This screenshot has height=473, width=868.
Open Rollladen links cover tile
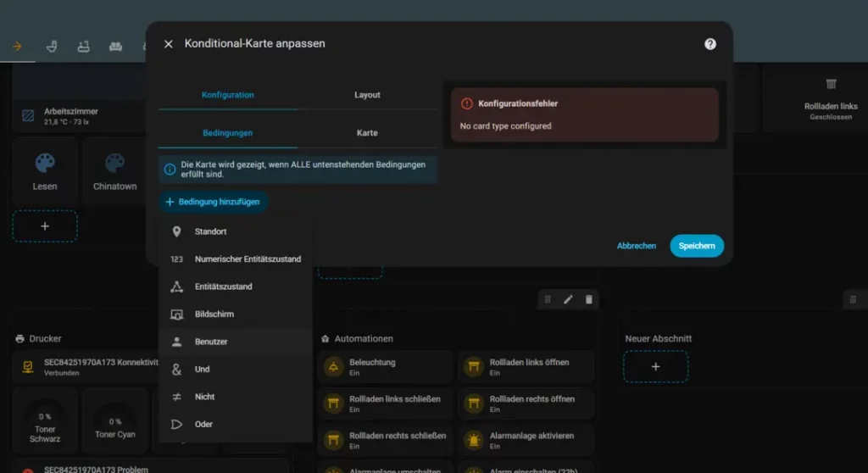pos(831,100)
